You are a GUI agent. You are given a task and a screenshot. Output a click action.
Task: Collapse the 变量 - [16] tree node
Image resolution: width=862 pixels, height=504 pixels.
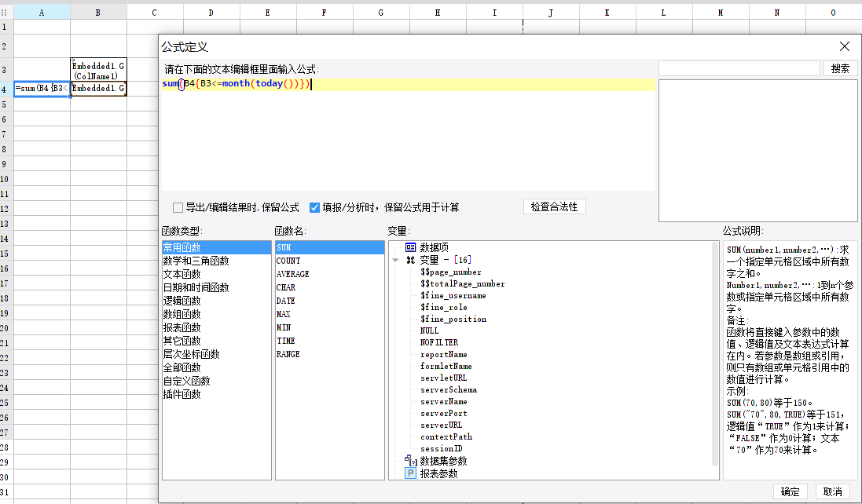pos(395,260)
